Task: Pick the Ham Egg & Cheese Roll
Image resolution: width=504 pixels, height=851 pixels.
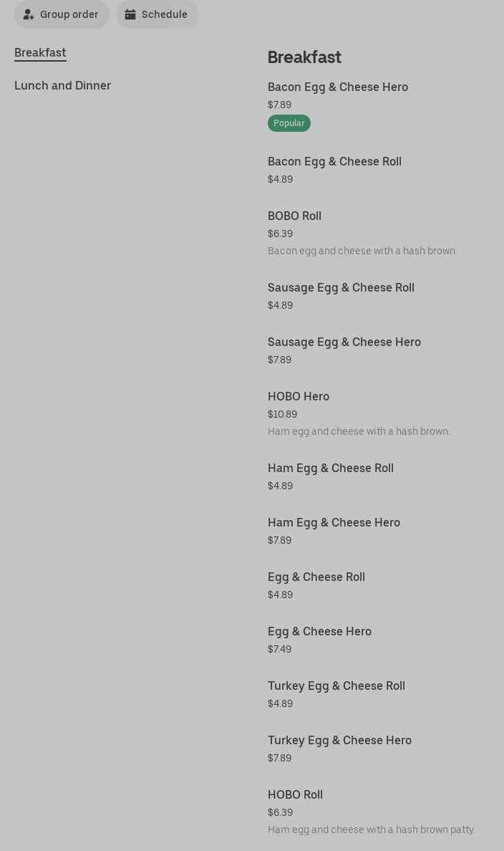Action: click(x=330, y=468)
